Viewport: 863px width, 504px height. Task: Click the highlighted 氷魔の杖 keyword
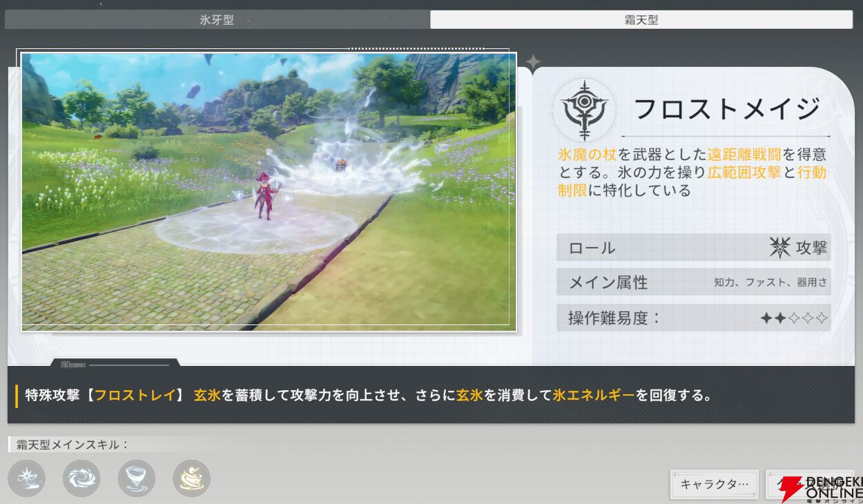(587, 155)
